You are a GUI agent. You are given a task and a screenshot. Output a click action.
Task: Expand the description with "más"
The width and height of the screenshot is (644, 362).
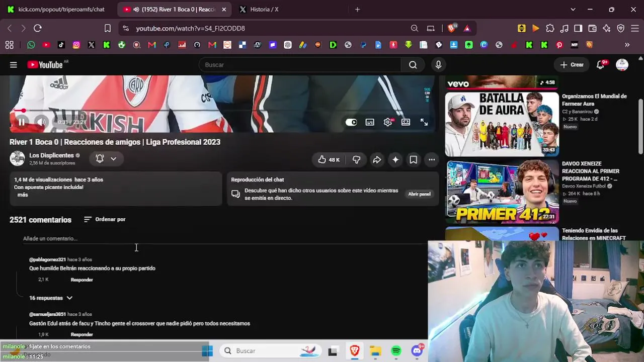point(23,195)
